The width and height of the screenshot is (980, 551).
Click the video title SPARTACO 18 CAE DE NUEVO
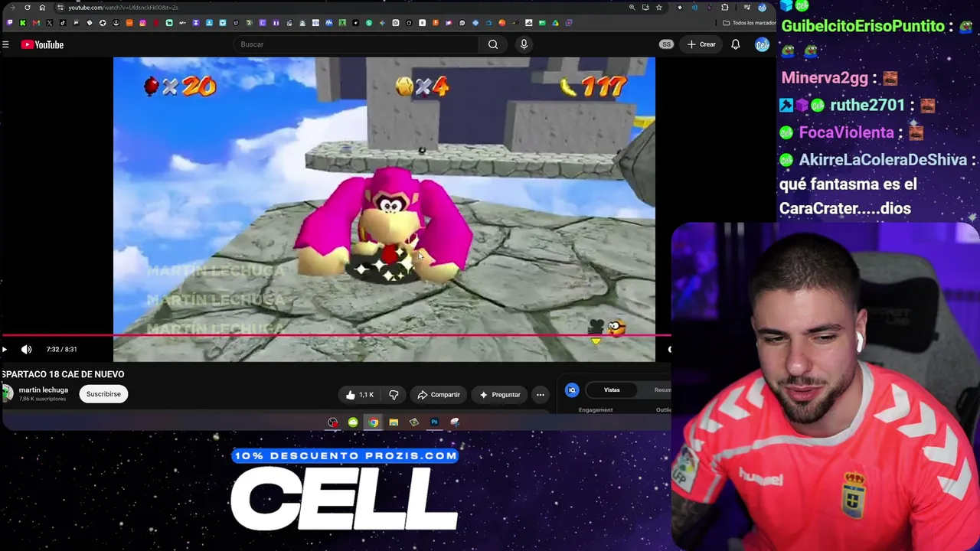(63, 374)
